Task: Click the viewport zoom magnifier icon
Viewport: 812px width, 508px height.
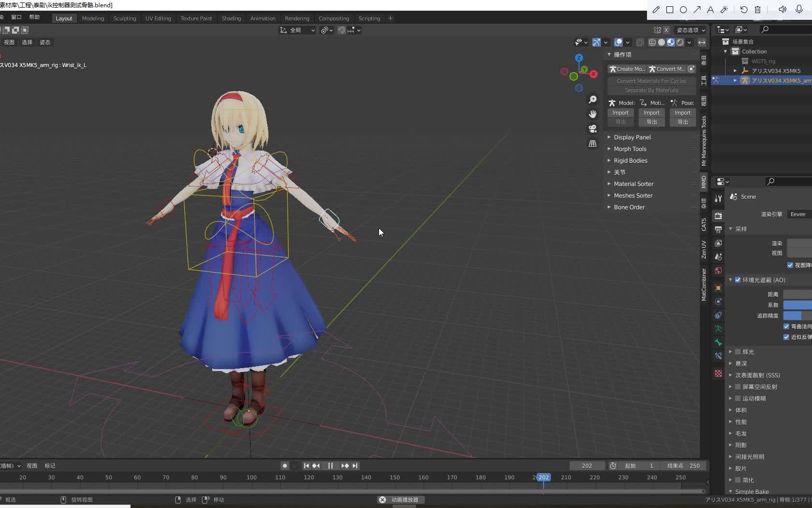Action: click(x=593, y=99)
